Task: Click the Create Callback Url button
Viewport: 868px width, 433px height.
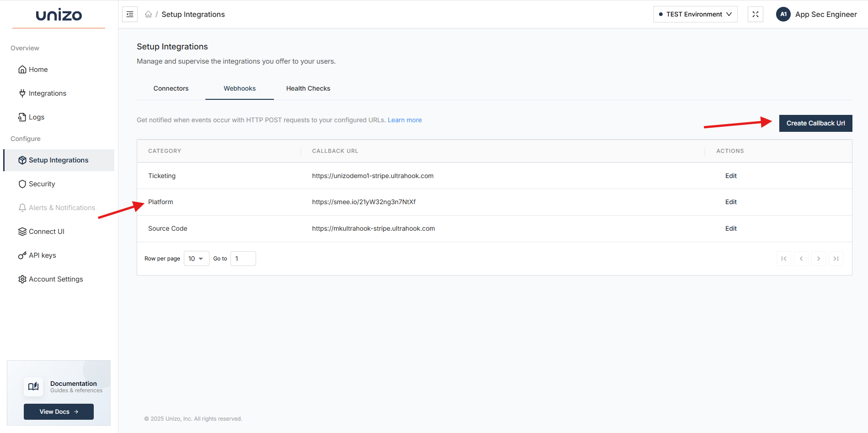Action: 815,123
